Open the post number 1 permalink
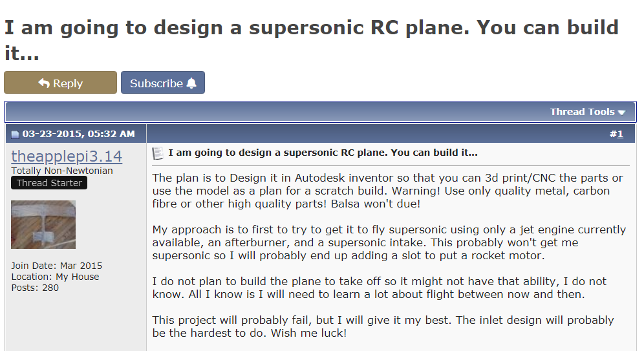The image size is (644, 351). click(x=619, y=134)
